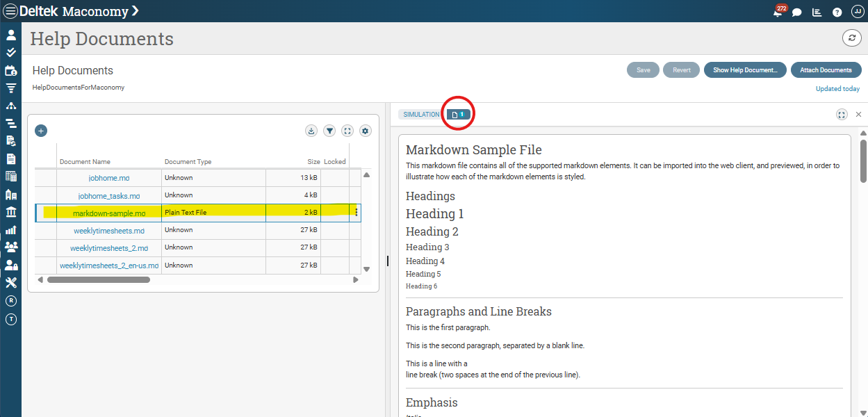Open weeklytimesheets_2.md in the list
Image resolution: width=868 pixels, height=417 pixels.
pyautogui.click(x=109, y=248)
